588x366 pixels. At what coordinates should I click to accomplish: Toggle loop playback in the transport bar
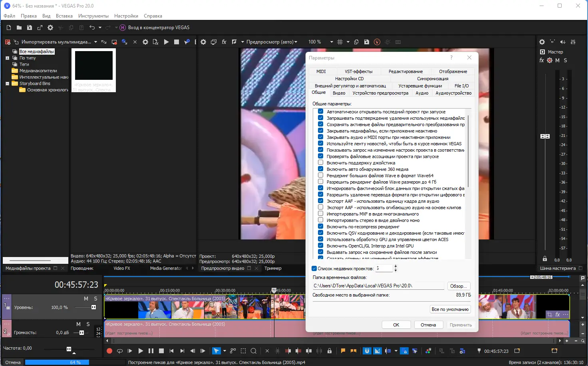point(120,351)
